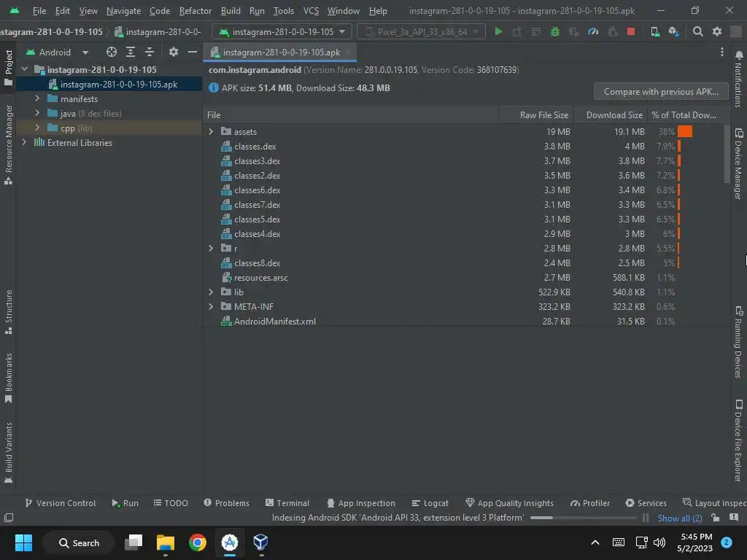Select opened file locate target icon
The height and width of the screenshot is (560, 747).
coord(112,52)
